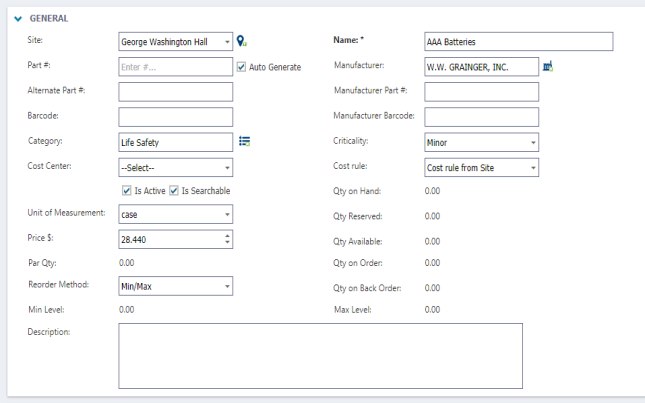This screenshot has width=645, height=403.
Task: Click the Qty Available value 0.00
Action: tap(432, 241)
